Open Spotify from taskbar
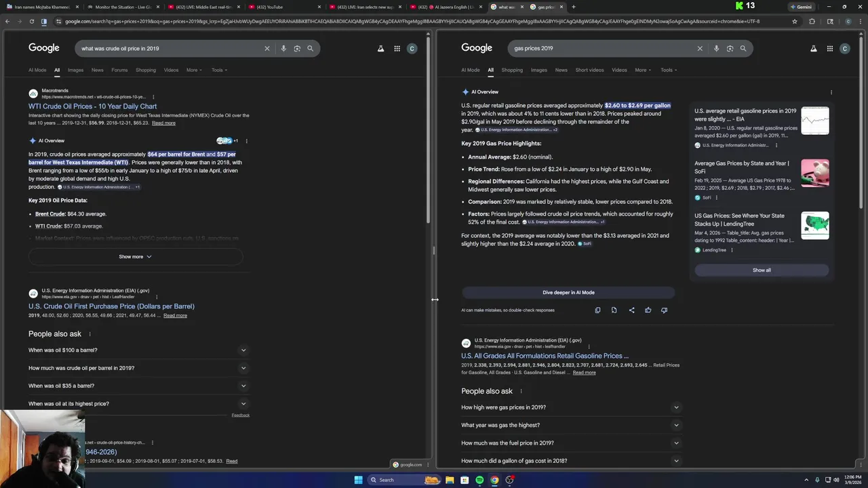 (479, 480)
